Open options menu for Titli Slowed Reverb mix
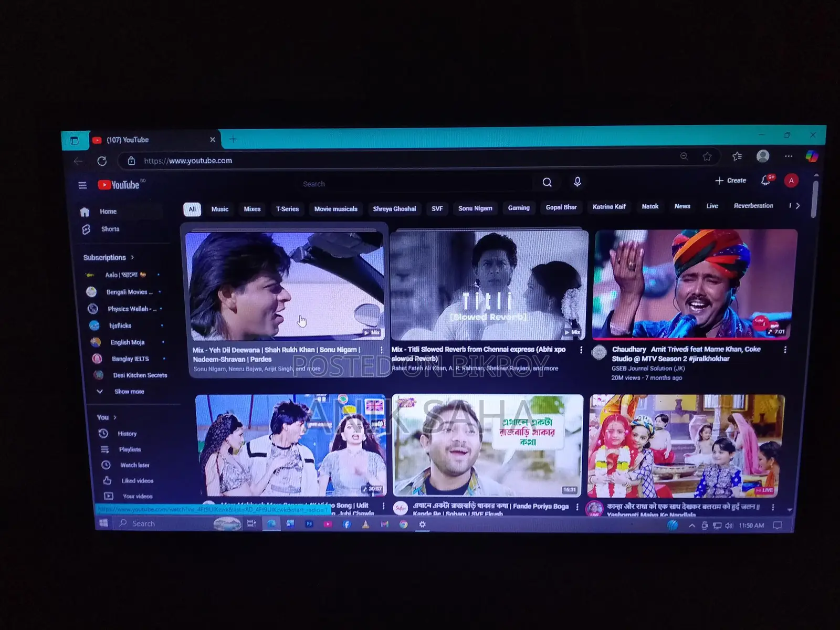This screenshot has height=630, width=840. [581, 350]
